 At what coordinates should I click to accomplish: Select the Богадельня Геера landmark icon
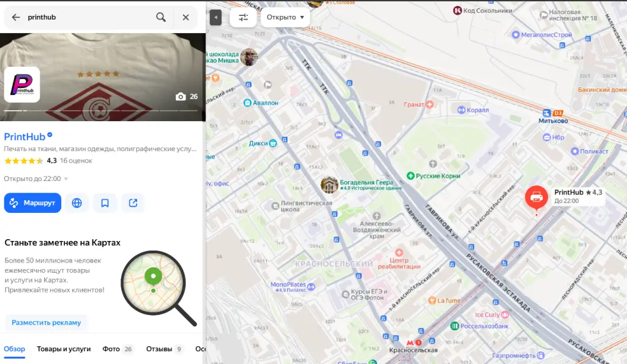click(329, 185)
